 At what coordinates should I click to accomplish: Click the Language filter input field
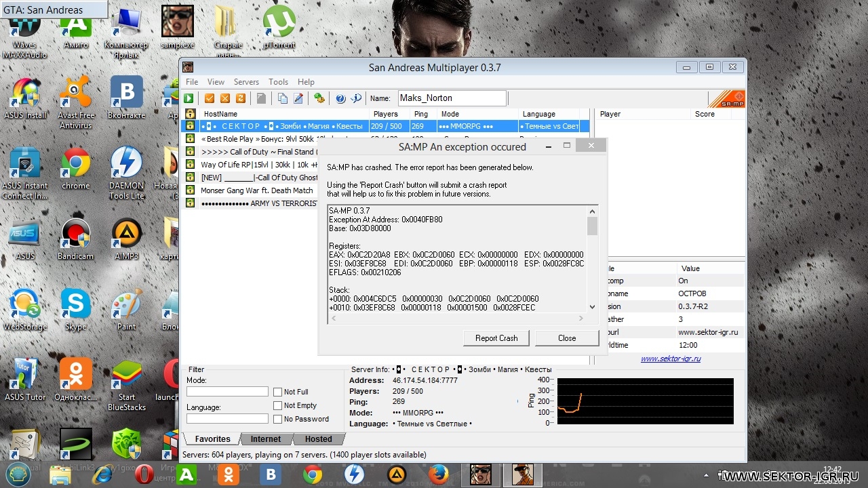[227, 419]
